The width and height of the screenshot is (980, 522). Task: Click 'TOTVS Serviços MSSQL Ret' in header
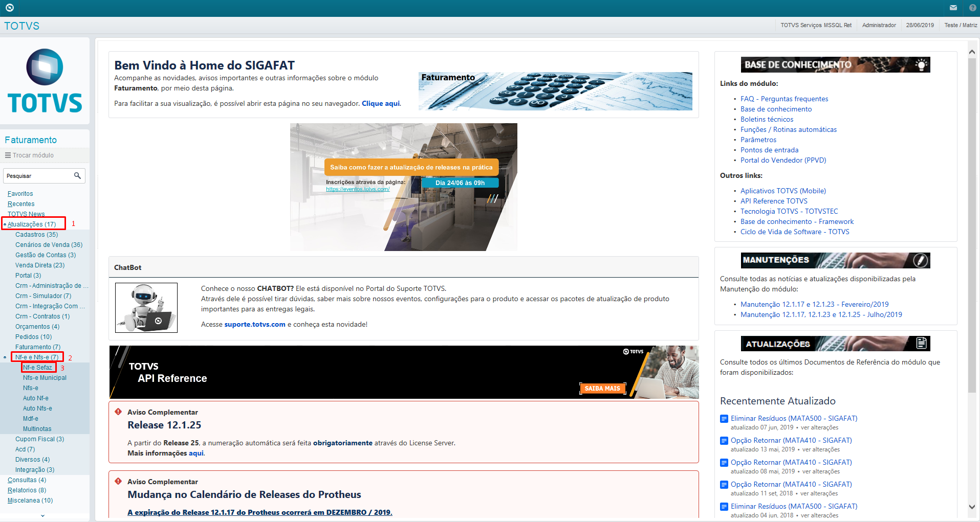tap(816, 25)
